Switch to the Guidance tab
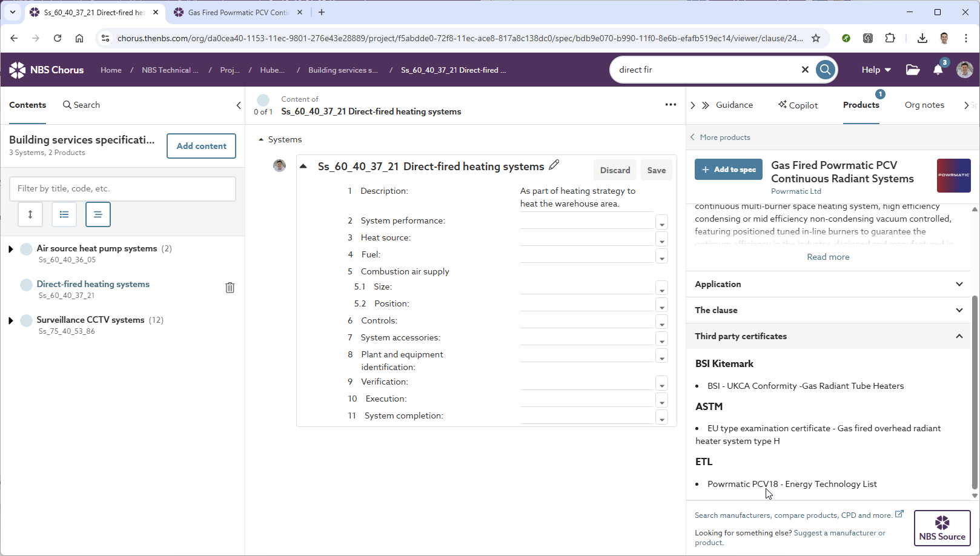The image size is (980, 556). pyautogui.click(x=734, y=105)
